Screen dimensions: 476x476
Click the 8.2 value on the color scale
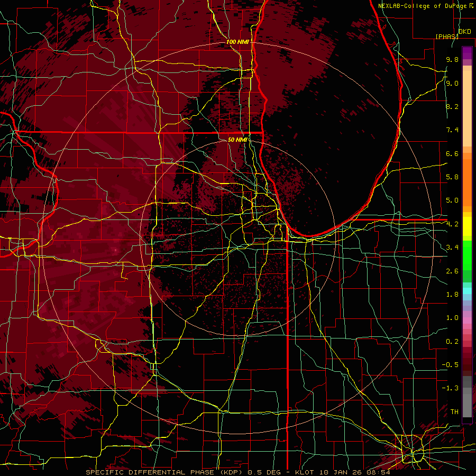[452, 106]
